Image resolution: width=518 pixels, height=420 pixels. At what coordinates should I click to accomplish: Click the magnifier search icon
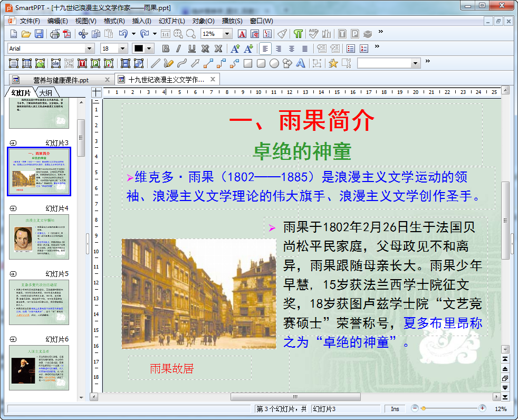190,34
